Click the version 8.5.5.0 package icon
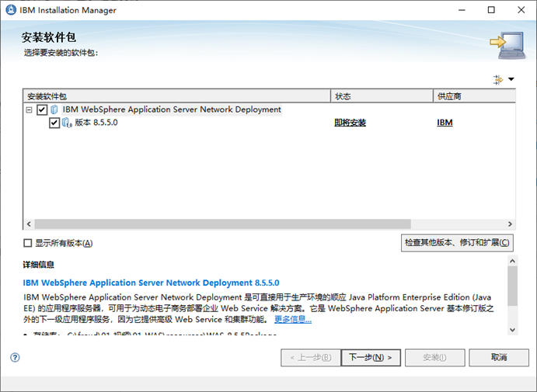 point(67,123)
